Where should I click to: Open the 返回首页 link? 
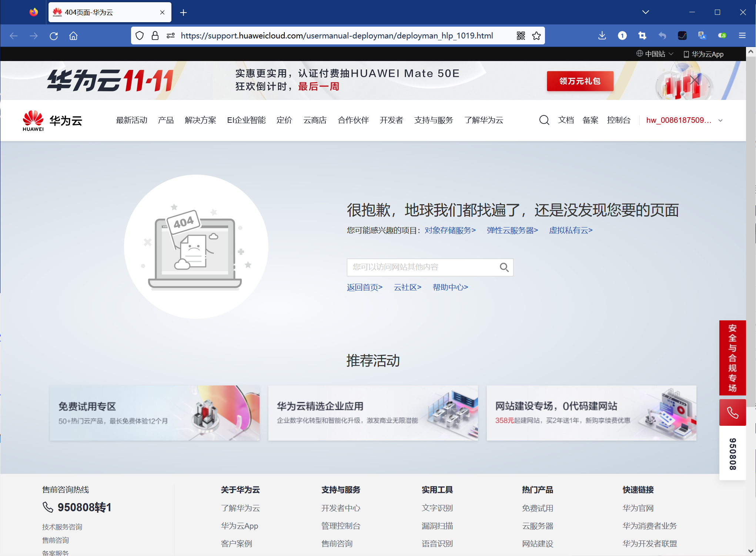pos(365,287)
